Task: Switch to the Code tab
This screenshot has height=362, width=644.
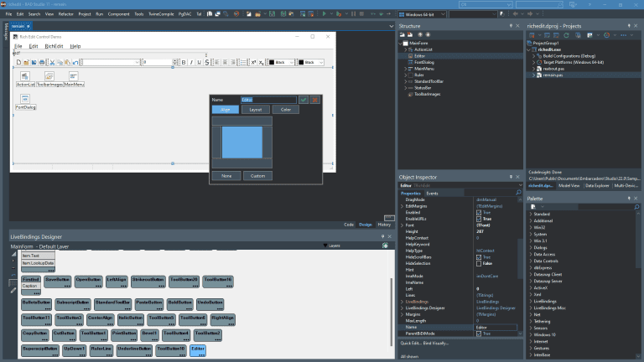Action: click(349, 225)
